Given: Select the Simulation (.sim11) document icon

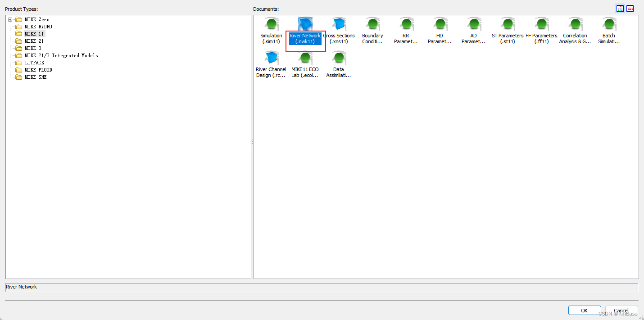Looking at the screenshot, I should 271,25.
